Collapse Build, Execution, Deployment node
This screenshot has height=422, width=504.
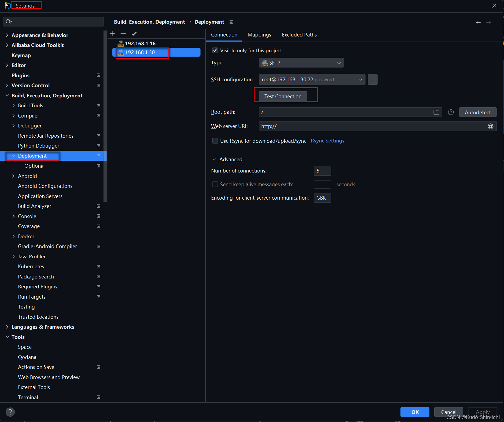[x=7, y=96]
